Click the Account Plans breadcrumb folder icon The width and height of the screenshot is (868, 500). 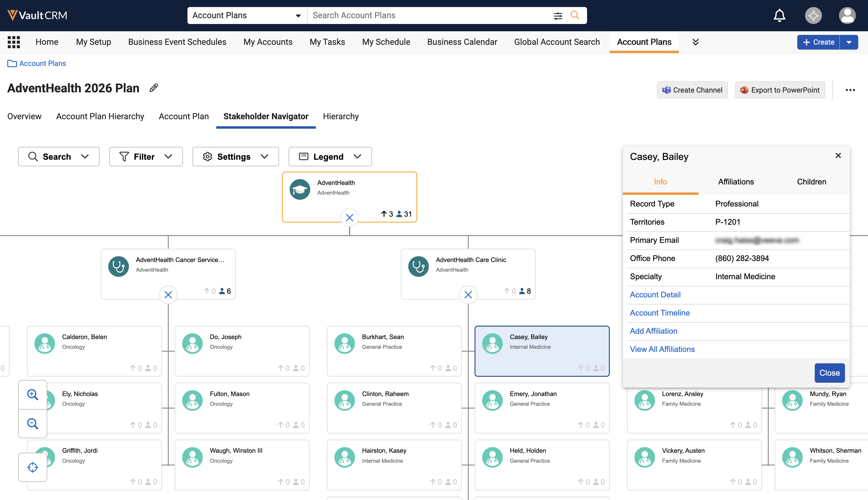coord(12,63)
